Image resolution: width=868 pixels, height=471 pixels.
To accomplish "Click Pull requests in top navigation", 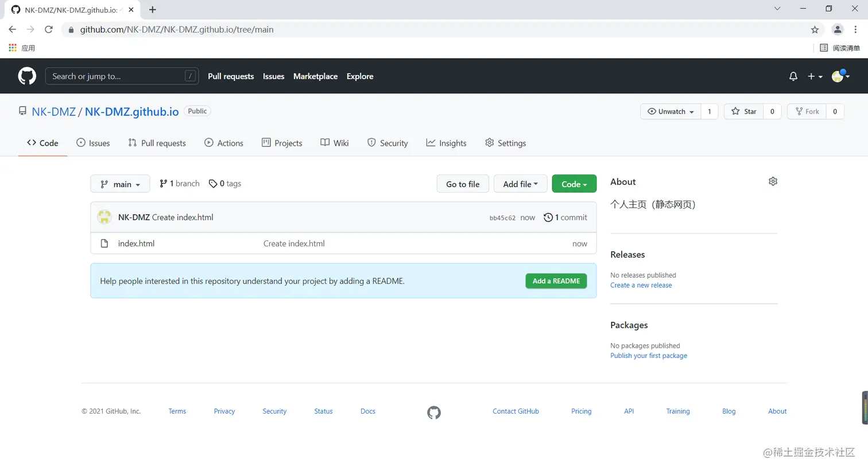I will point(231,76).
